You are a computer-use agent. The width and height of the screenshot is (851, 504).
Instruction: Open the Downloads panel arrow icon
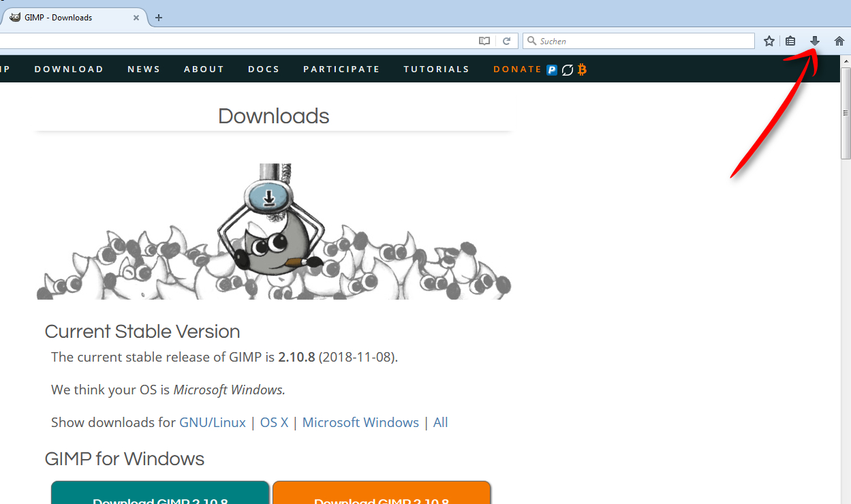coord(815,41)
